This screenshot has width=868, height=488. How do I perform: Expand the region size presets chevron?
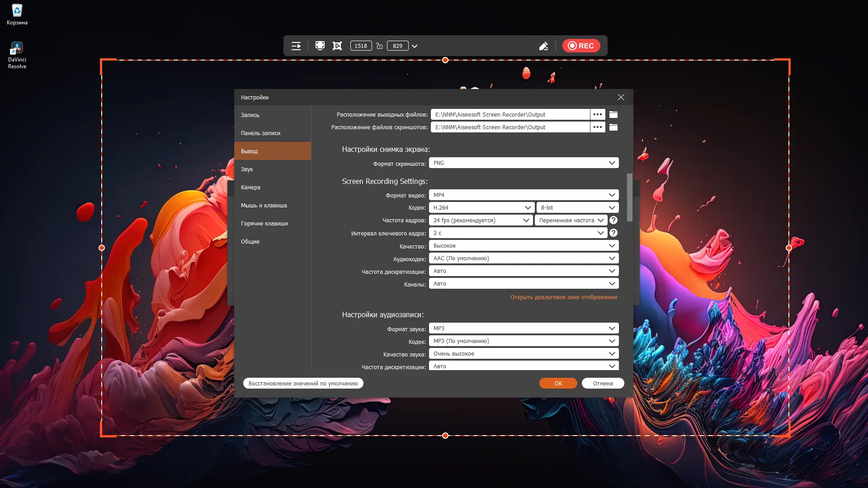tap(415, 46)
